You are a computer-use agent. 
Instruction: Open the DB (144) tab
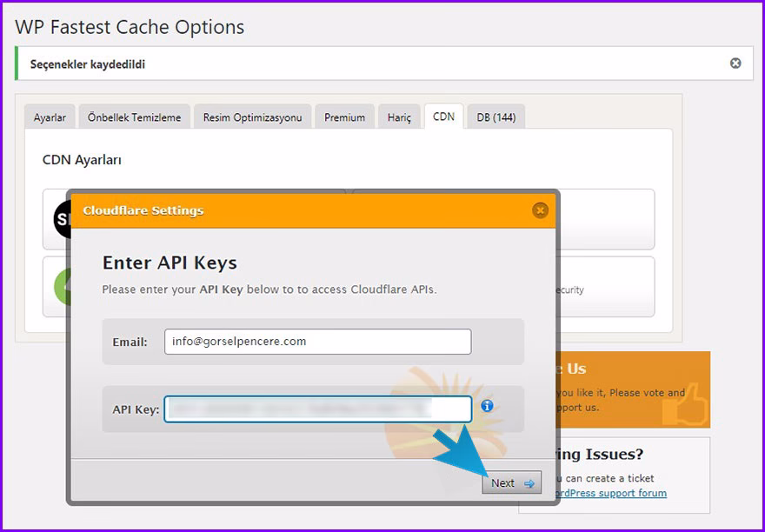point(496,117)
